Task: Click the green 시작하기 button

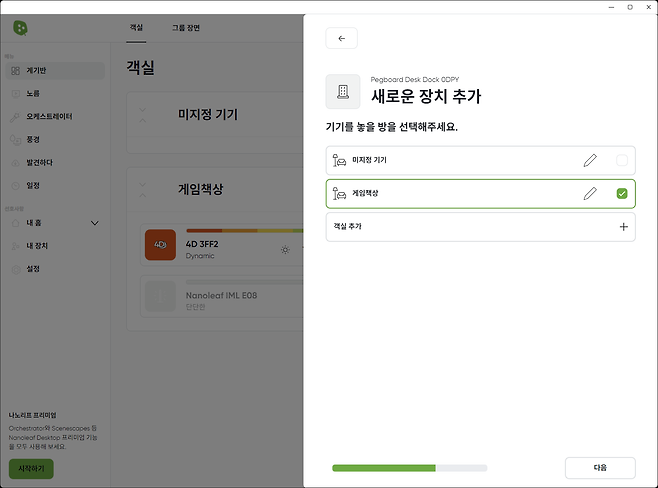Action: click(x=30, y=468)
